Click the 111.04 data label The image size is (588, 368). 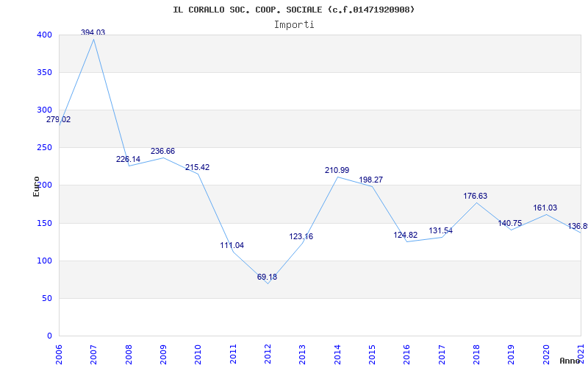point(232,246)
